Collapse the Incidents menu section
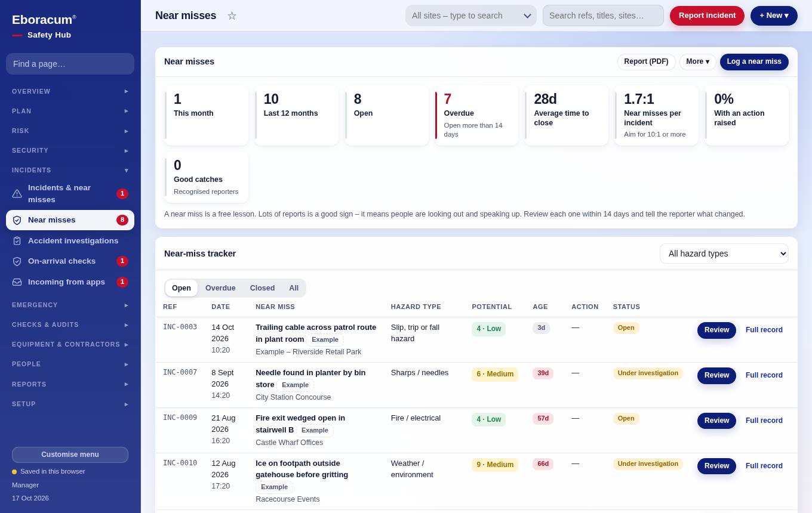Image resolution: width=812 pixels, height=513 pixels. pos(70,170)
